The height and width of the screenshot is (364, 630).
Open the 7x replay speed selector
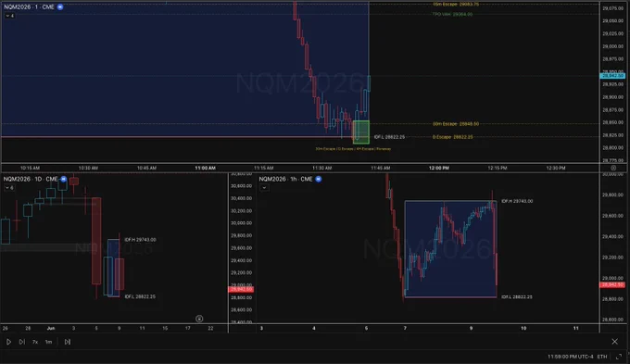click(35, 342)
